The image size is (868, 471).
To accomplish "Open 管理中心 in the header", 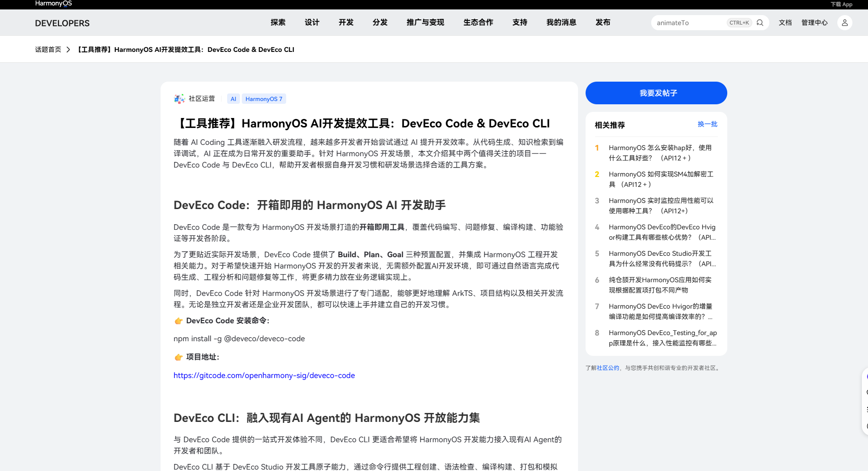I will pos(815,23).
